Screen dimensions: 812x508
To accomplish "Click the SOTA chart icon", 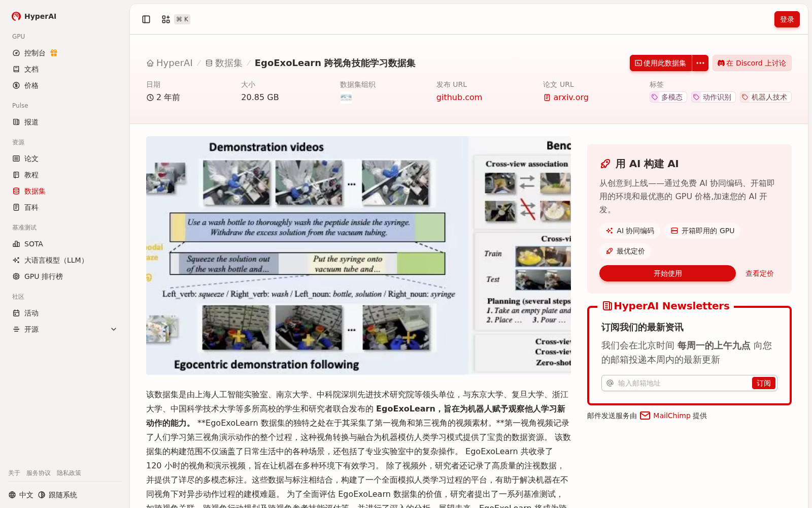I will pyautogui.click(x=16, y=244).
